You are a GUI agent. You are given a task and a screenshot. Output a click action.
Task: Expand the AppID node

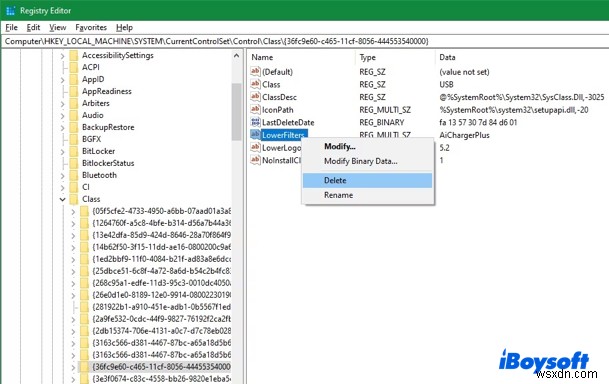tap(63, 80)
